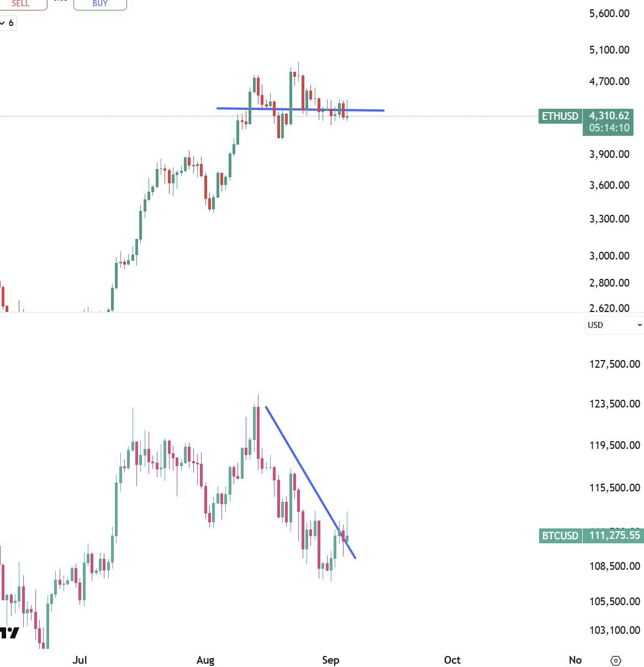The image size is (644, 667).
Task: Click the 123,500.00 level on BTC price scale
Action: click(614, 404)
